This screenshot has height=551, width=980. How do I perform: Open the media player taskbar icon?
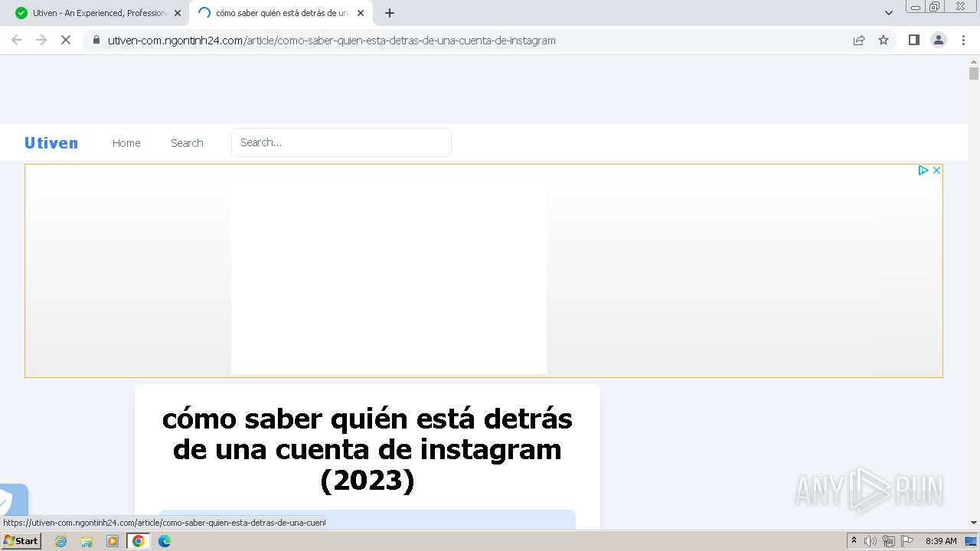[x=113, y=541]
